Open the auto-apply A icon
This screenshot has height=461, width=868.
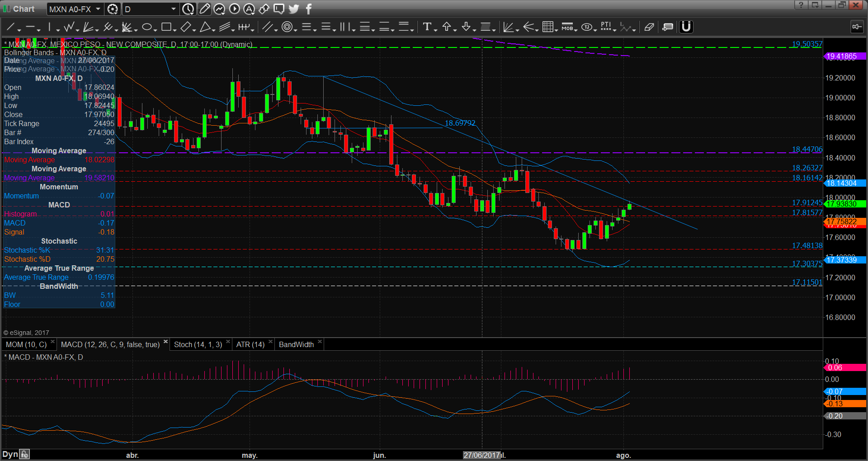(x=249, y=9)
